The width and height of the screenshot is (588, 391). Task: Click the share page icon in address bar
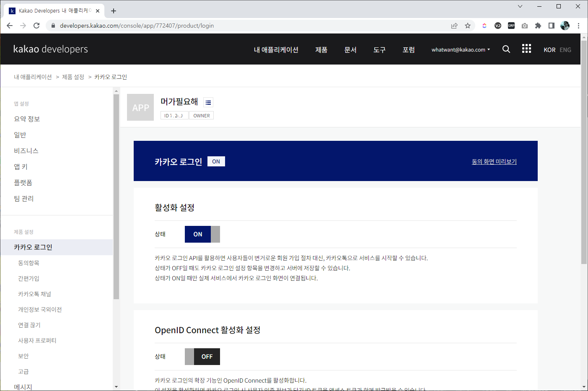454,26
